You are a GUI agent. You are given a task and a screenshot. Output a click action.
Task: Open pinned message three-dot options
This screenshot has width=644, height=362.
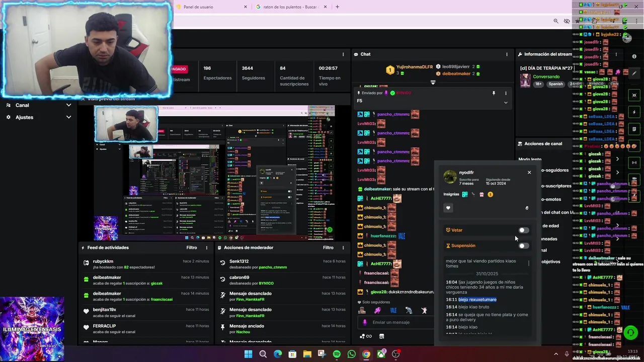coord(506,93)
